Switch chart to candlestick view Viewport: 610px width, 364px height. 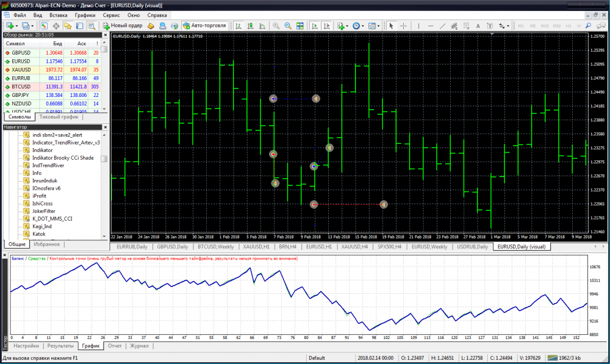click(249, 26)
